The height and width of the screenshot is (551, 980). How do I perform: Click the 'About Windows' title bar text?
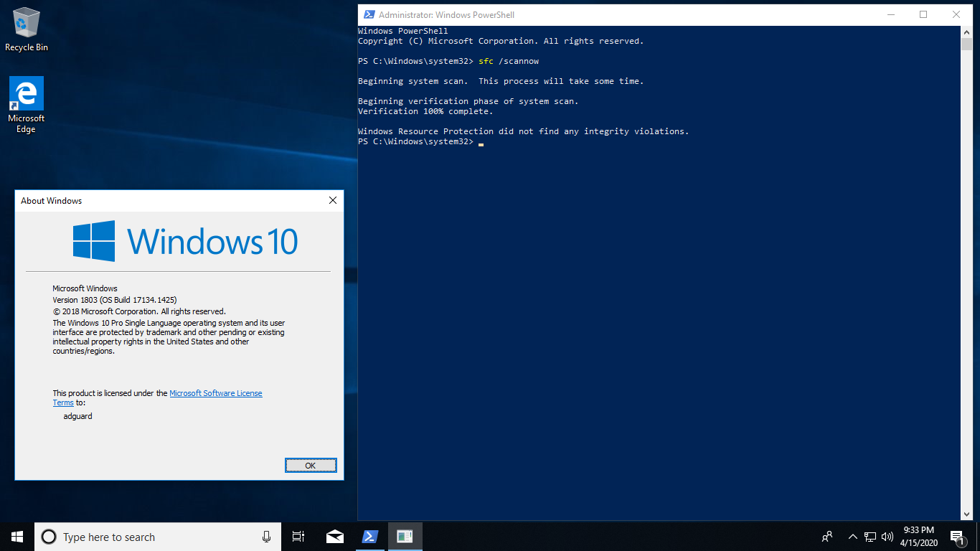(x=52, y=201)
